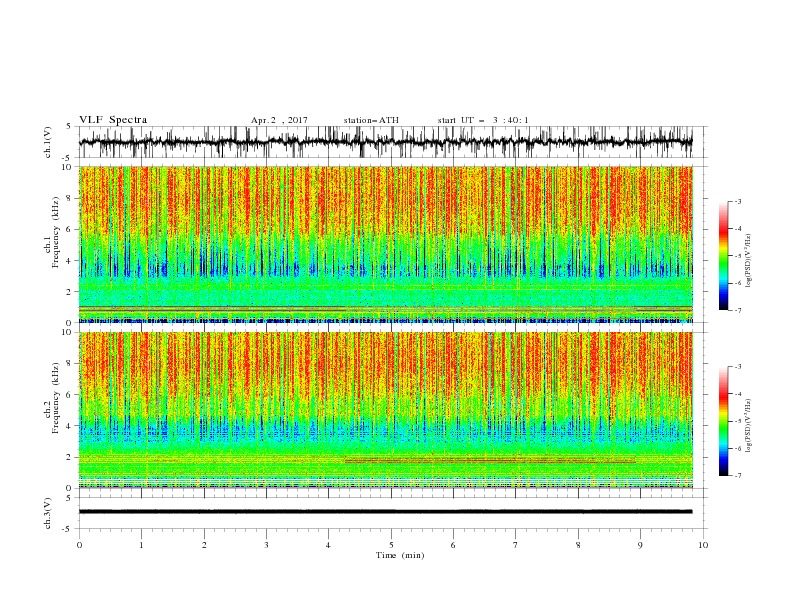Click the "start UT = 3 :40: 1" text
Viewport: 792px width, 612px height.
point(483,120)
